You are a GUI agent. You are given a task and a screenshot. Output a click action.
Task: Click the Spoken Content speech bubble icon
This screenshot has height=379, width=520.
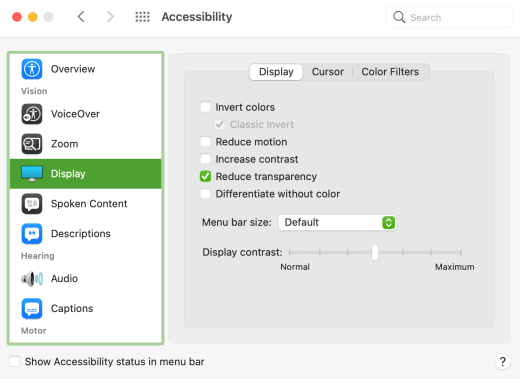32,204
